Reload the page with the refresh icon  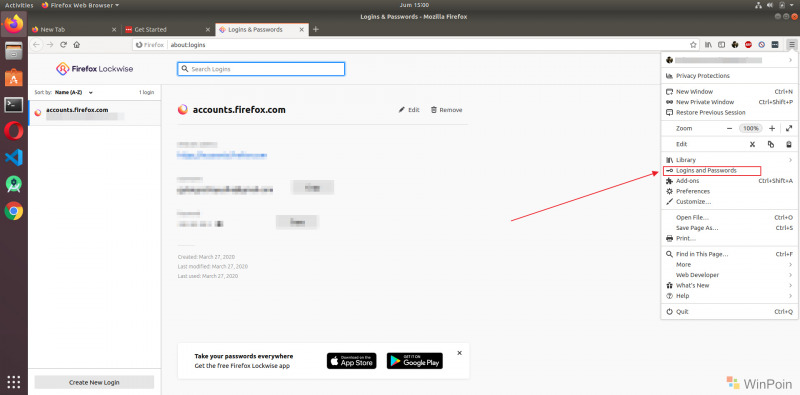click(x=63, y=44)
